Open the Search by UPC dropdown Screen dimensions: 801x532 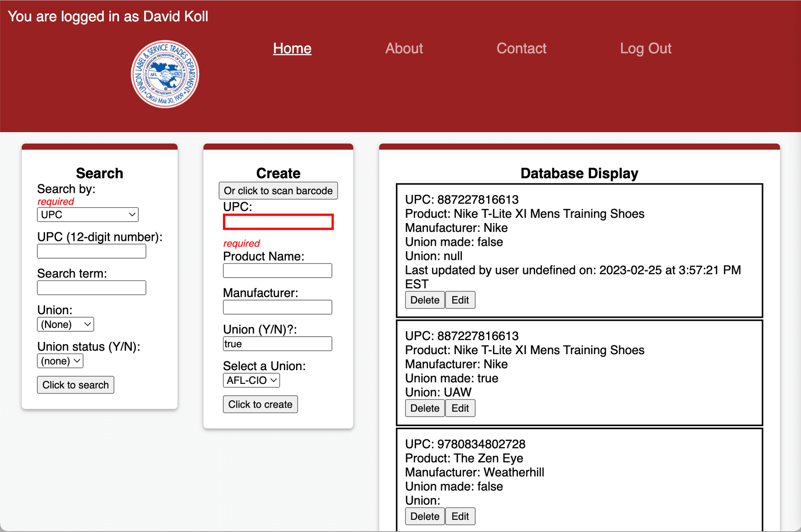coord(88,215)
